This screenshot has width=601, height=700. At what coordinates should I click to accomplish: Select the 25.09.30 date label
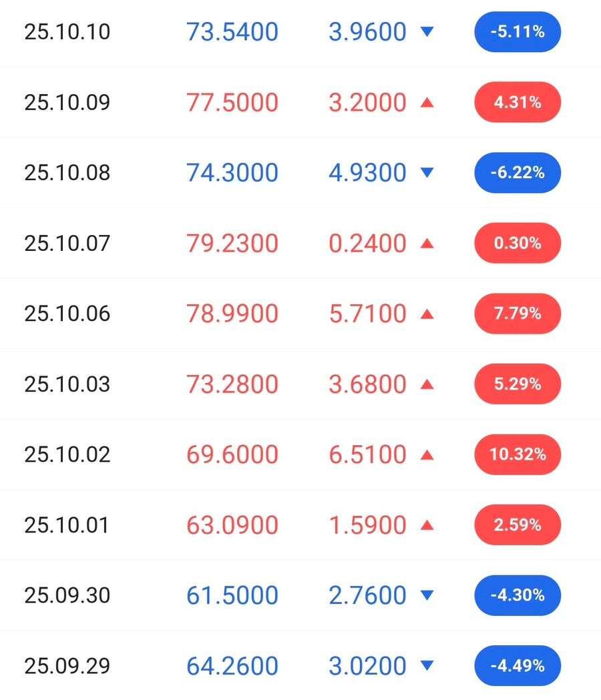[x=67, y=595]
